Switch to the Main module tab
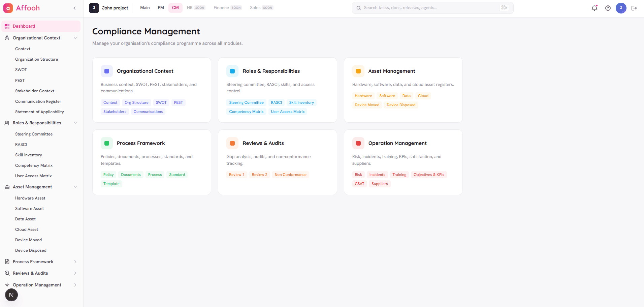 tap(145, 8)
